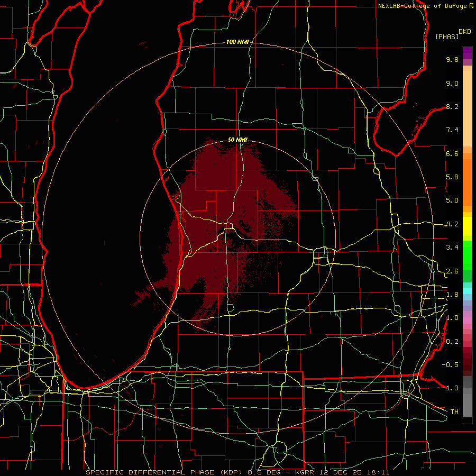Pick the cyan swatch beside 1.8

tap(467, 291)
